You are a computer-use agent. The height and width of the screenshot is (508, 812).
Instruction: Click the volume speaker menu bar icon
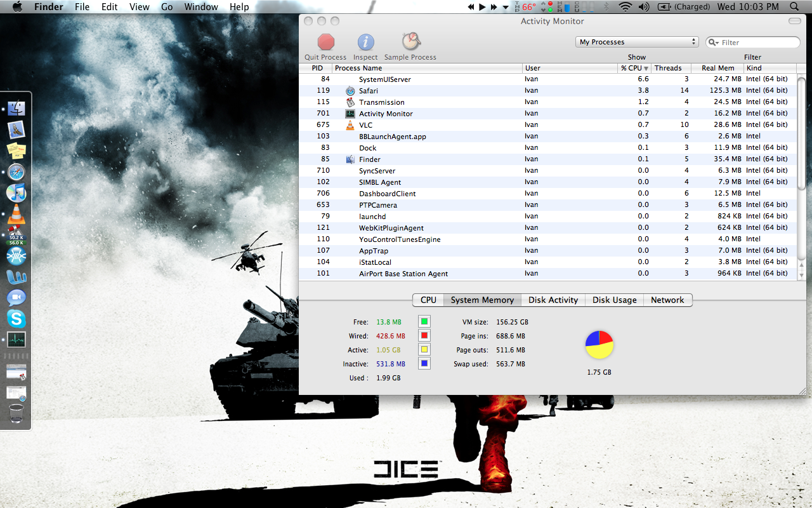click(x=644, y=7)
